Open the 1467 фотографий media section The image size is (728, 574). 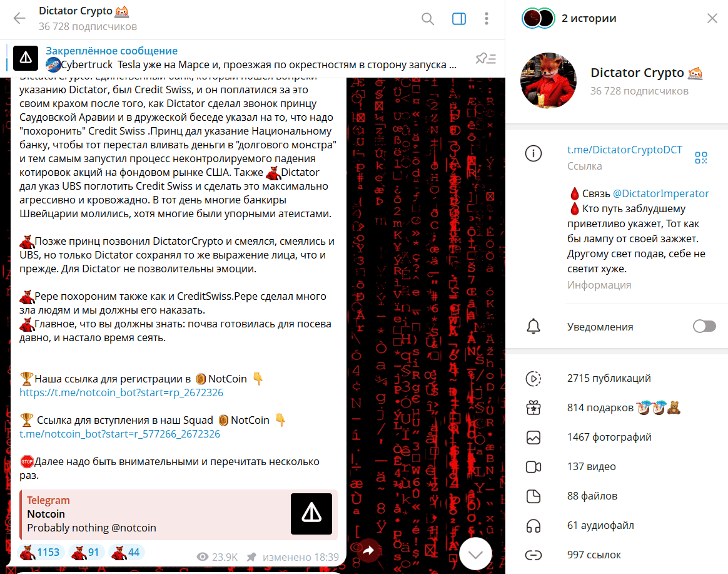[x=617, y=438]
